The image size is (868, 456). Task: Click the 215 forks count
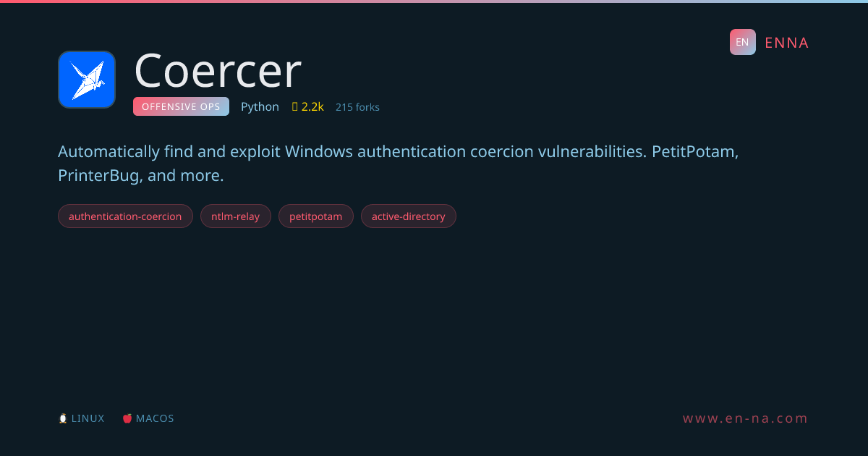[357, 107]
